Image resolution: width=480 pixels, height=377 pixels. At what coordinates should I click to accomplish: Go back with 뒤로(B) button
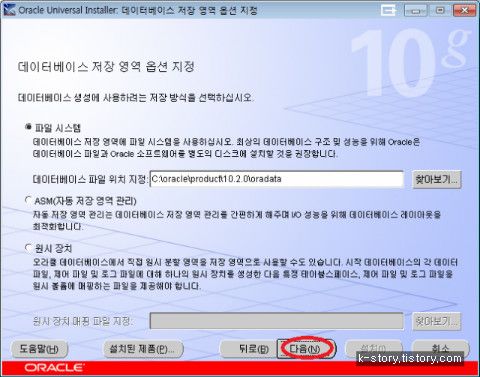[248, 349]
